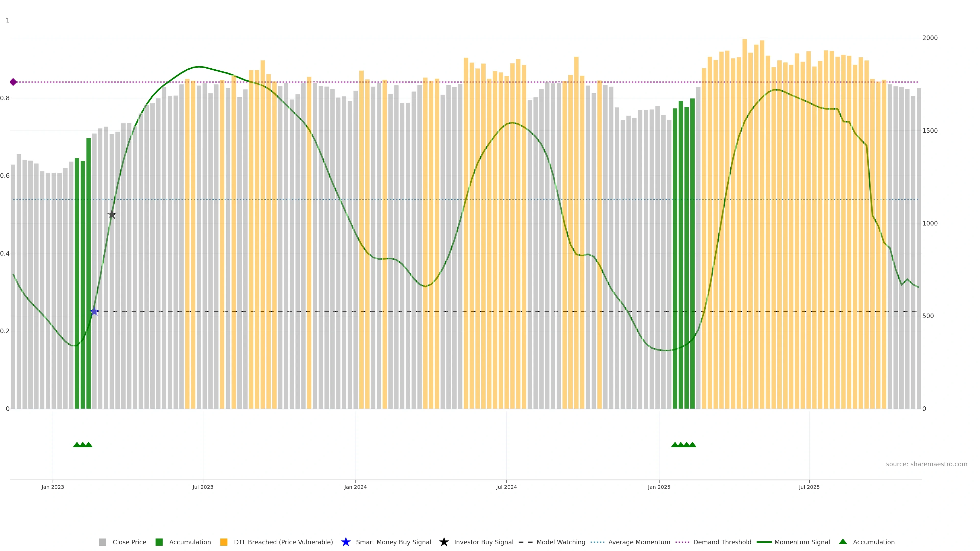Viewport: 980px width, 551px height.
Task: Click the blue Smart Money Buy star on chart
Action: point(94,311)
